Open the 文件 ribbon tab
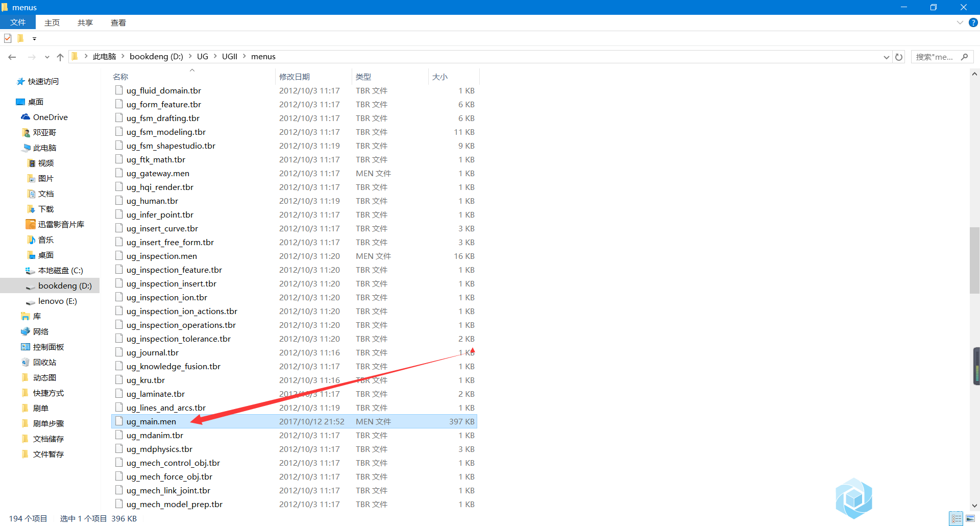This screenshot has height=526, width=980. [x=18, y=22]
